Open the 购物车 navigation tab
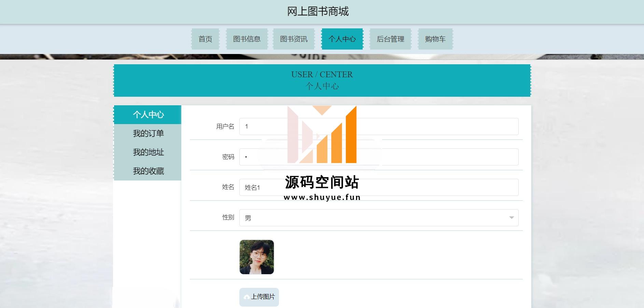Viewport: 644px width, 308px height. point(435,39)
